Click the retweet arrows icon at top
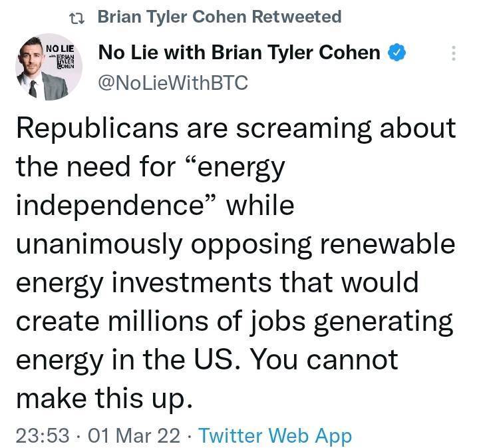 tap(79, 17)
